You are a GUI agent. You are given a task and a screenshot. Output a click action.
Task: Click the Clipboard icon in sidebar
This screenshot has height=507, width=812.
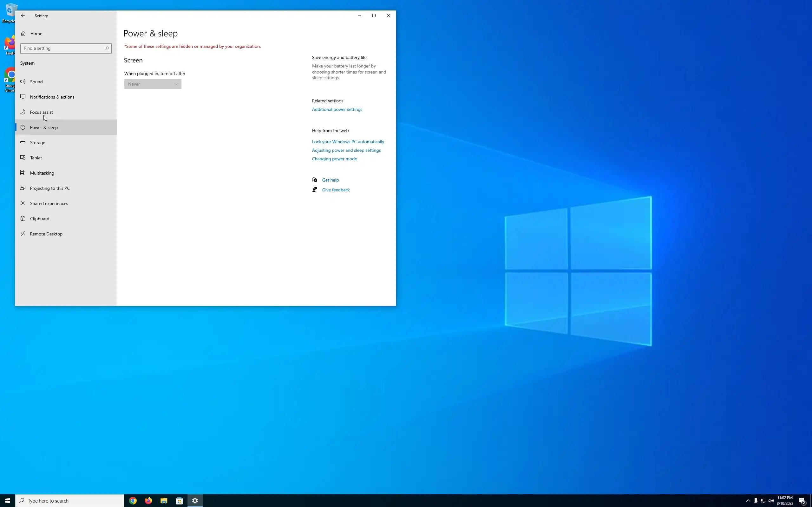point(23,219)
